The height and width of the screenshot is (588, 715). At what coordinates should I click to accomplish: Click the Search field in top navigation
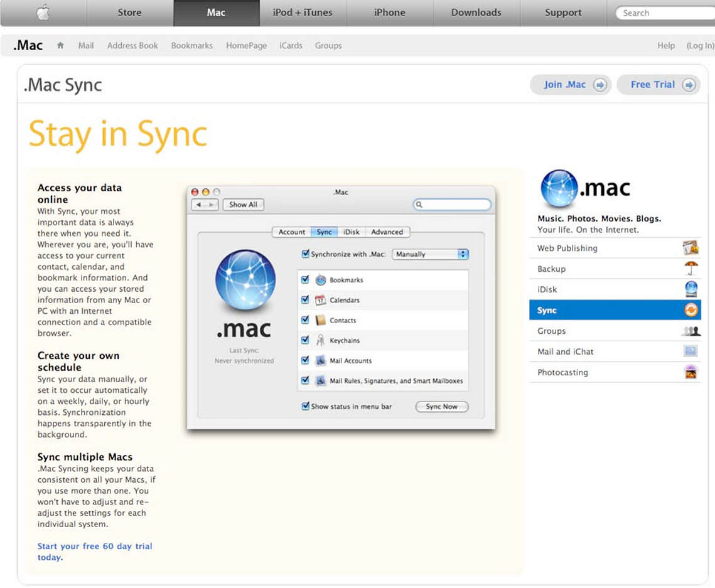[x=665, y=13]
